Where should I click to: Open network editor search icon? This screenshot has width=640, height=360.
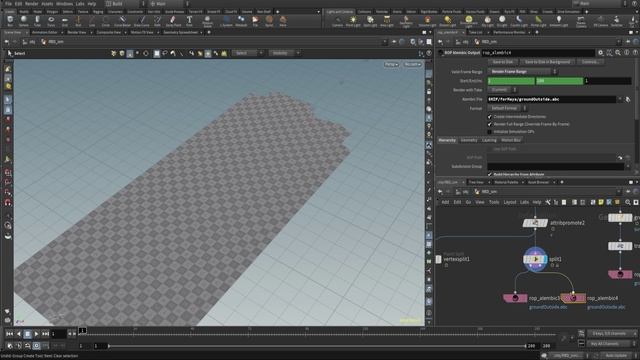pos(628,202)
